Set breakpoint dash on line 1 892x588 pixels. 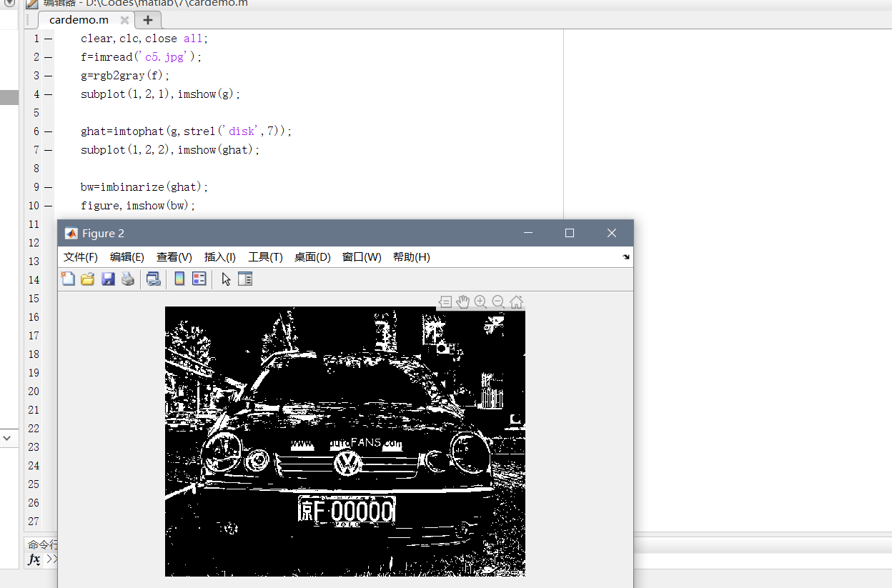(x=48, y=39)
